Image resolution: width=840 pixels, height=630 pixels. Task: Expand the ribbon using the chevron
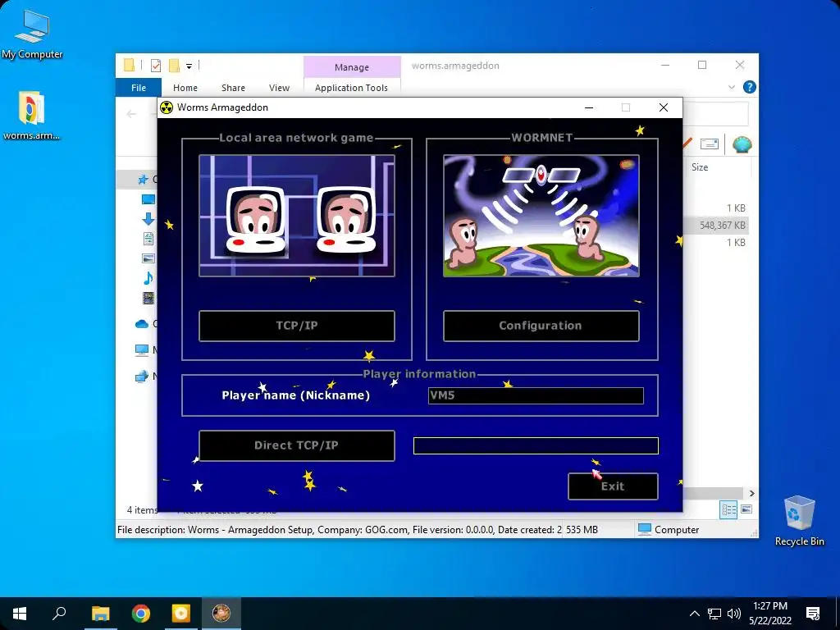[732, 87]
